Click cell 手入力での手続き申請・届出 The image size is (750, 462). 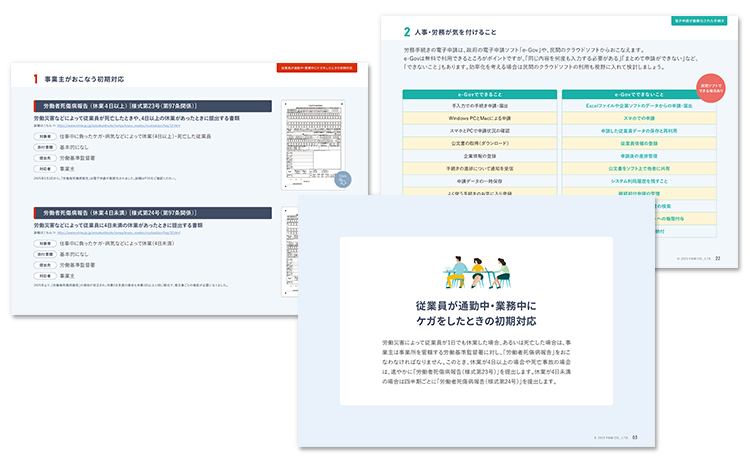[480, 106]
